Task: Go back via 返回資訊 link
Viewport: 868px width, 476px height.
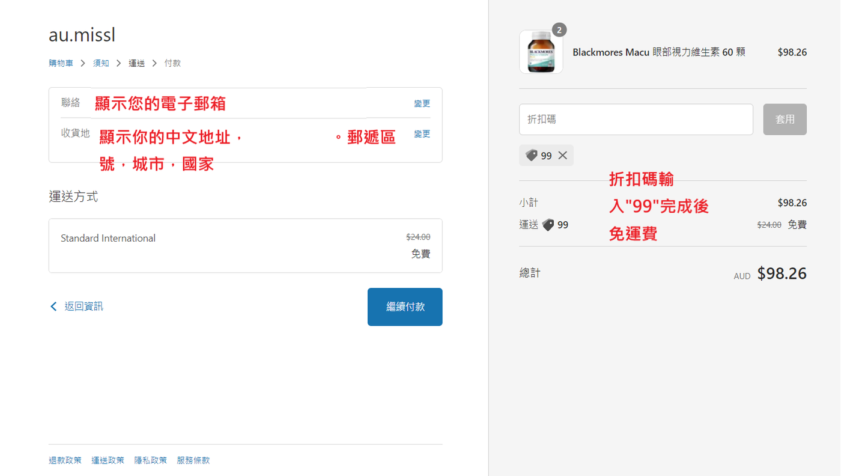Action: click(83, 307)
